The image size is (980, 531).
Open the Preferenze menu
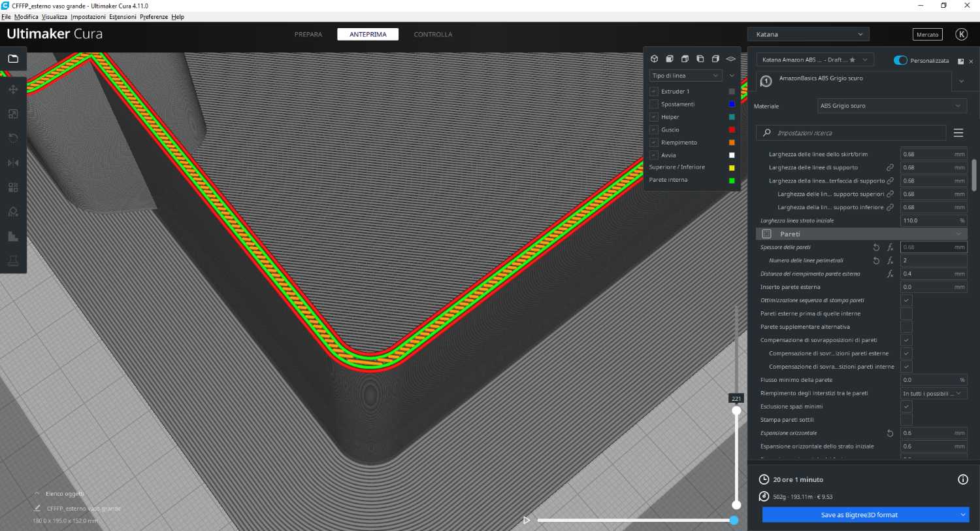tap(154, 16)
